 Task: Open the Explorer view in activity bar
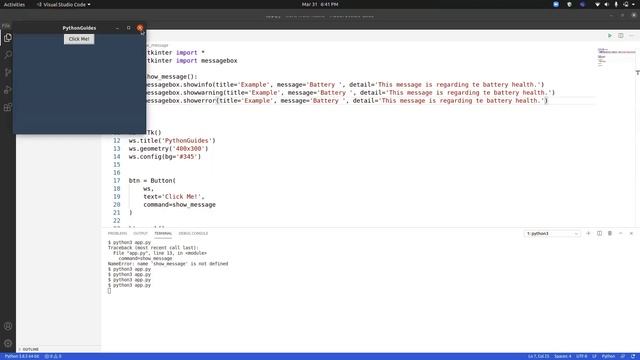(x=8, y=38)
